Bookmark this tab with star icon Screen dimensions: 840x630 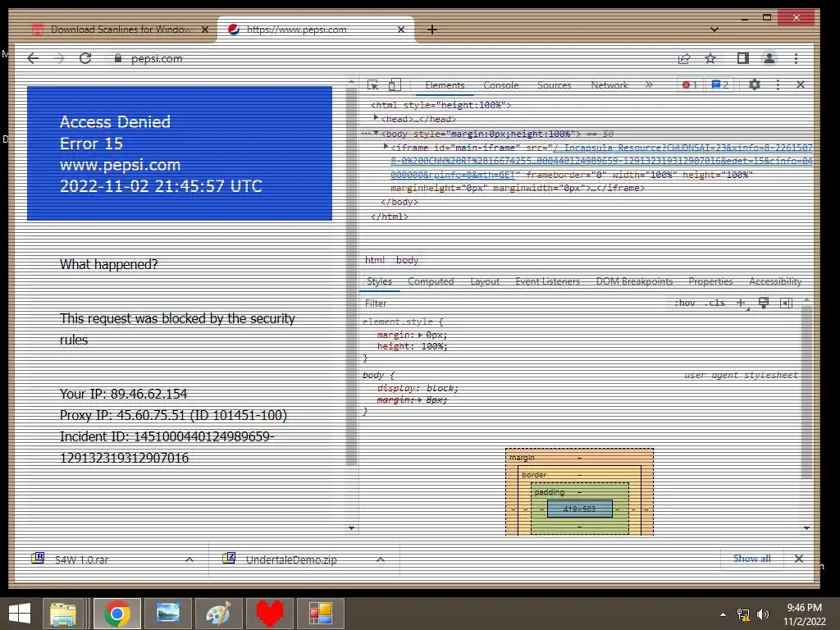coord(710,58)
